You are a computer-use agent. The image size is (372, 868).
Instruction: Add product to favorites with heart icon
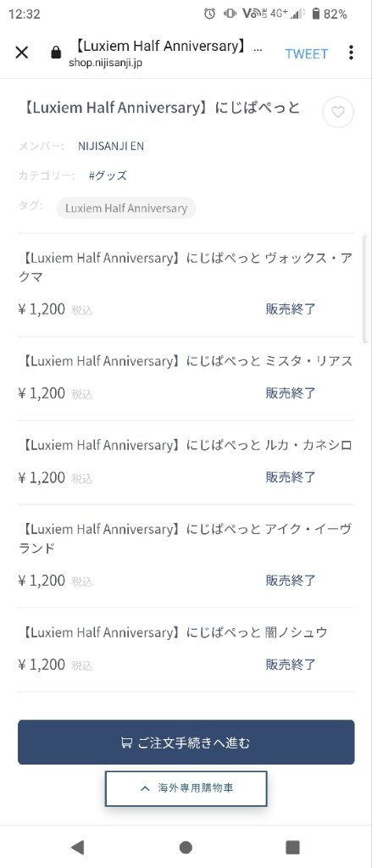click(337, 113)
